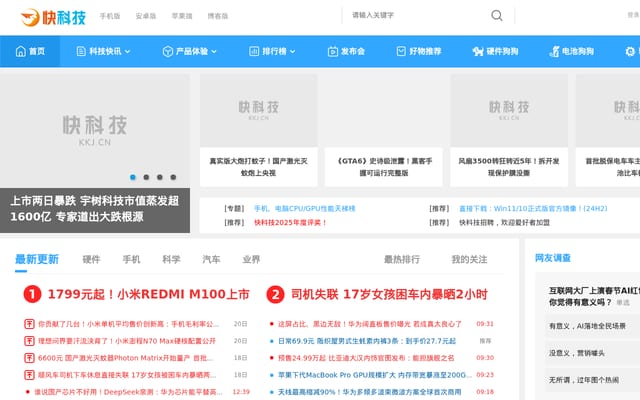Screen dimensions: 640x400
Task: Open the GTA6 leak story card
Action: click(x=384, y=167)
